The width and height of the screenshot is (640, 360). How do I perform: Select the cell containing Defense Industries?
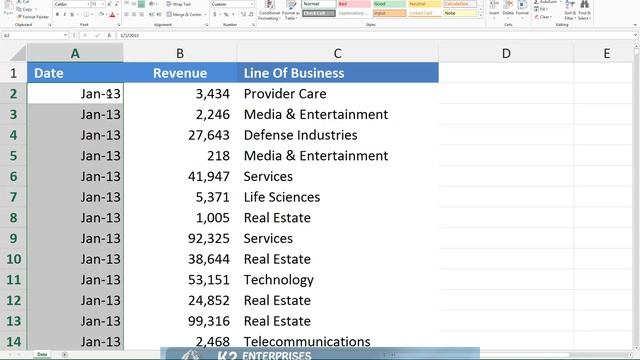point(338,135)
